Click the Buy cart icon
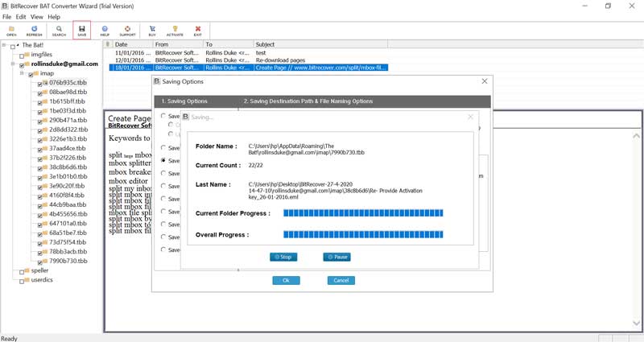Viewport: 644px width, 342px height. [x=152, y=31]
